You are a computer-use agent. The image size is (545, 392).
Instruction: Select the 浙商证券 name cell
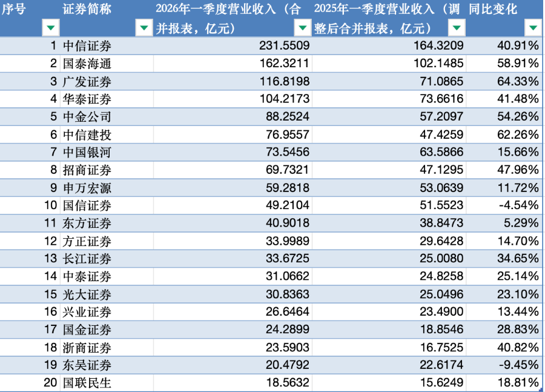pos(87,348)
